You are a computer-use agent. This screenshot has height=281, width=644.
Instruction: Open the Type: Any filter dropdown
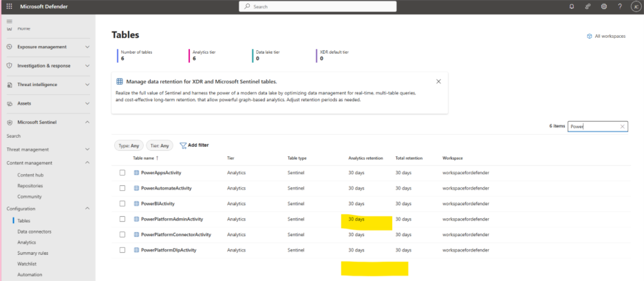(129, 145)
